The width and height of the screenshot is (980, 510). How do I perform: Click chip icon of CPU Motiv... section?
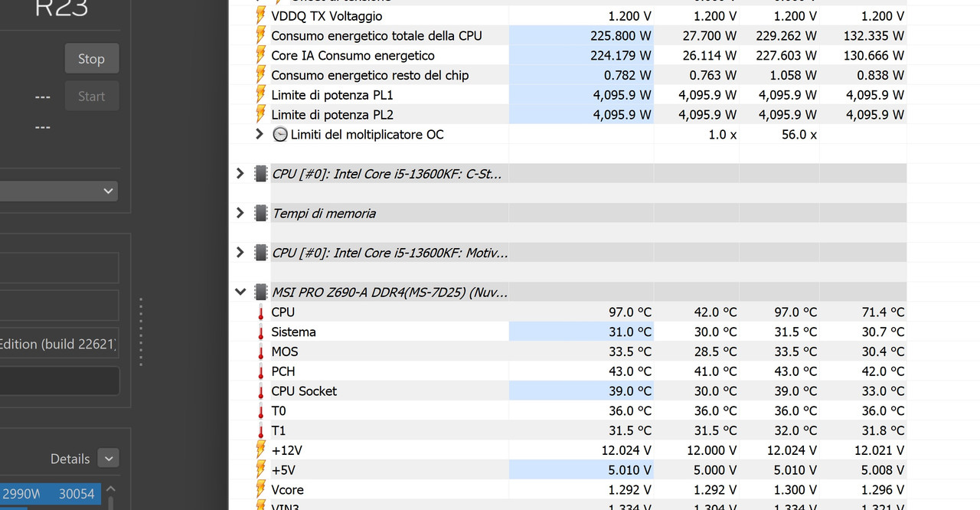(260, 252)
